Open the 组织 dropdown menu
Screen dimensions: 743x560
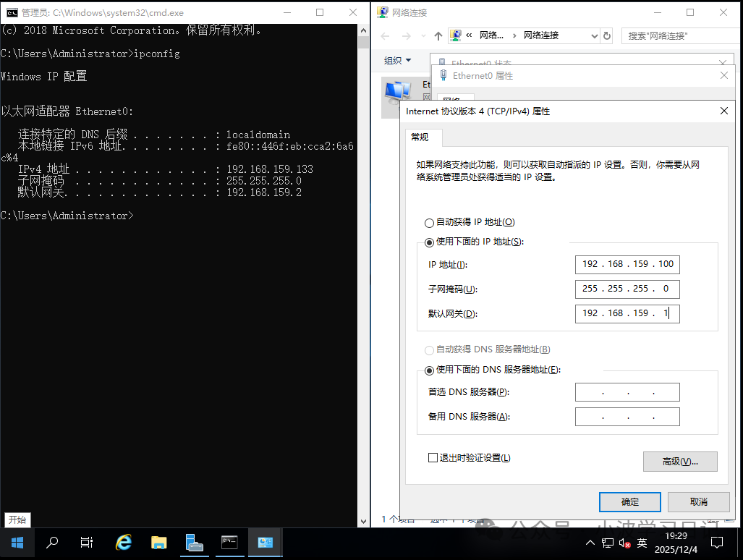click(397, 61)
